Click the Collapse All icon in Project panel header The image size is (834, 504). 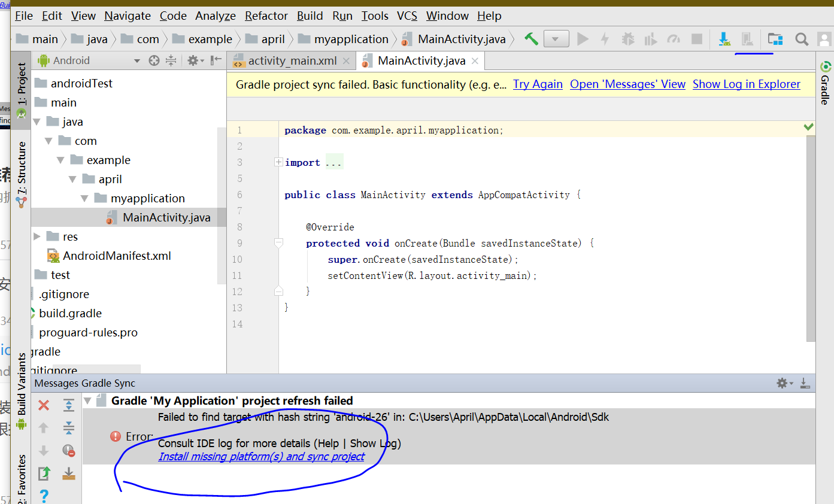[x=171, y=60]
